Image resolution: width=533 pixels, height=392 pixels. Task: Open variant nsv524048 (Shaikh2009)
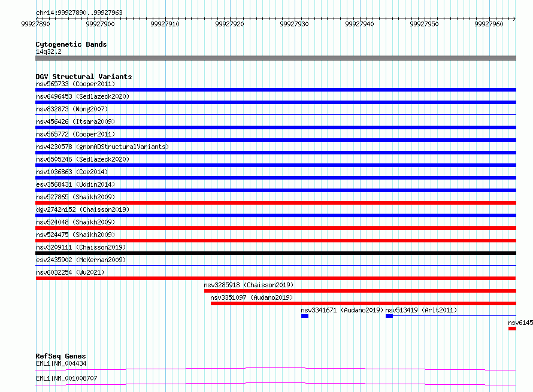(x=75, y=222)
